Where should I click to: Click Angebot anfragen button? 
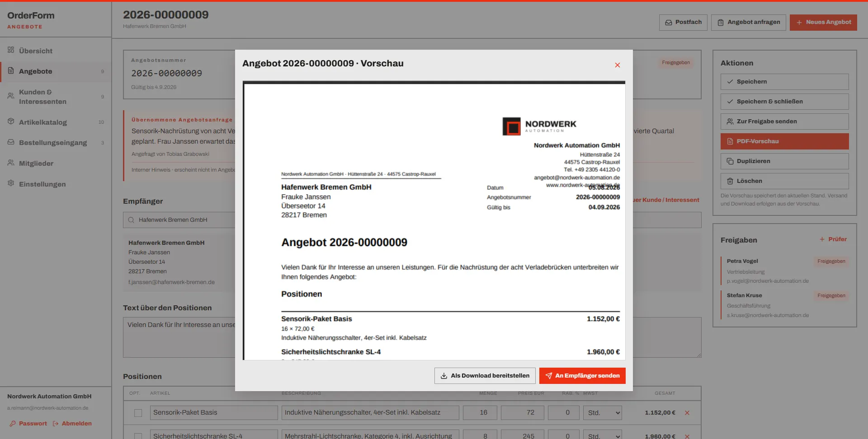[x=749, y=22]
